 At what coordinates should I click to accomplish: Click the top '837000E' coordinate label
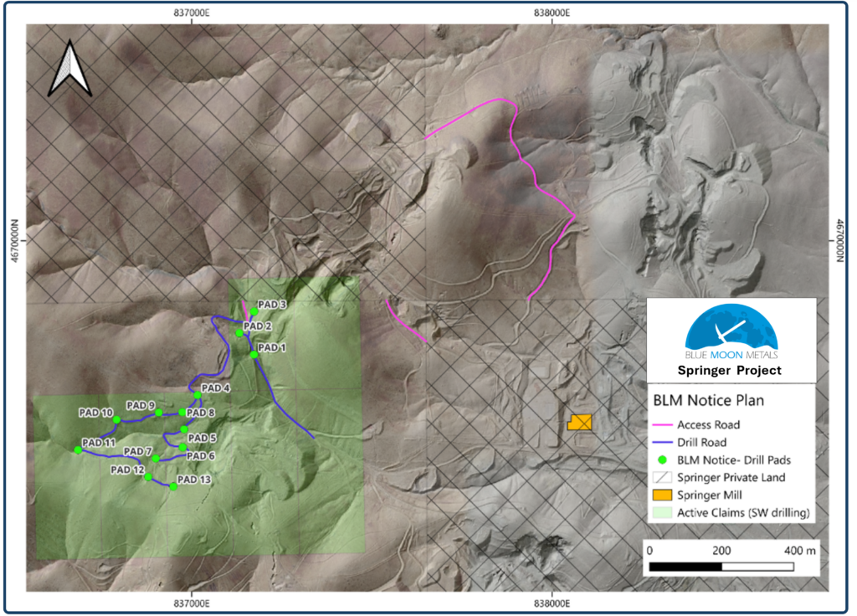click(x=192, y=13)
